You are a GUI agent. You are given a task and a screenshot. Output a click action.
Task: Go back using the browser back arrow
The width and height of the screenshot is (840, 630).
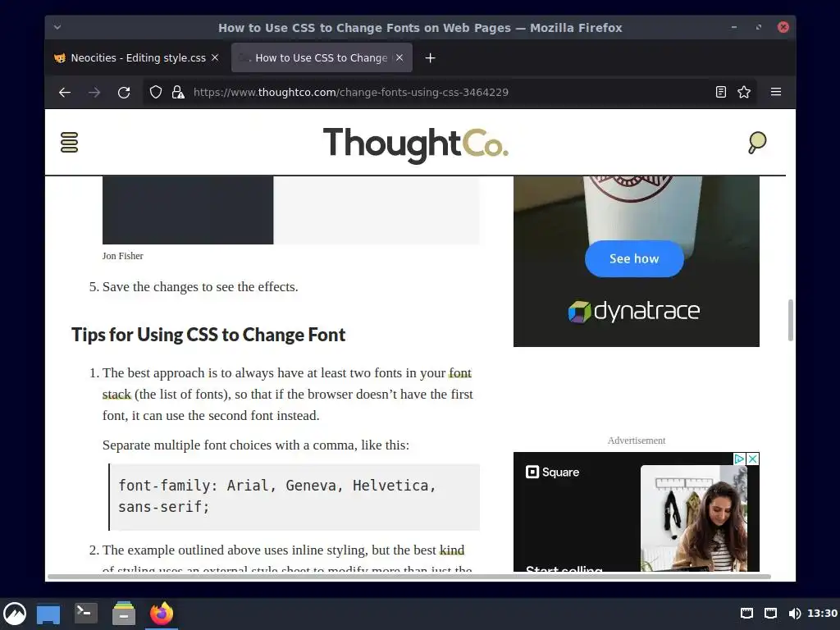(65, 92)
